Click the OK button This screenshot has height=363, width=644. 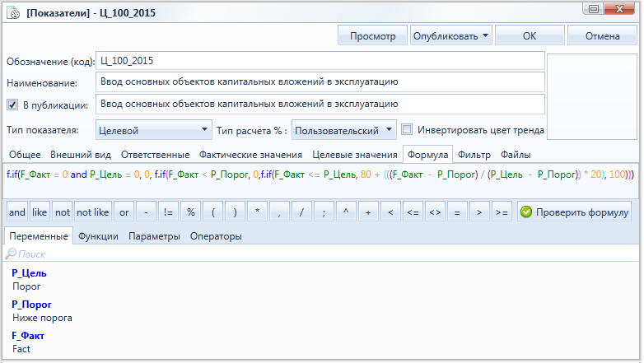pyautogui.click(x=530, y=35)
